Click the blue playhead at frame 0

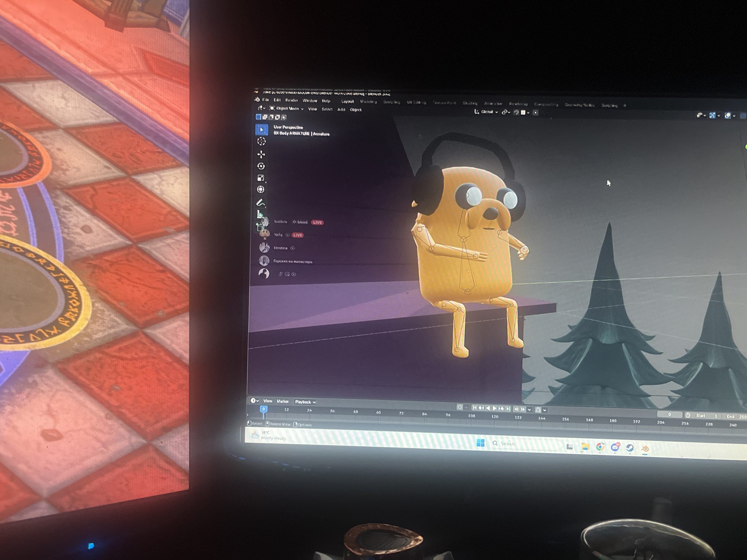[x=263, y=409]
